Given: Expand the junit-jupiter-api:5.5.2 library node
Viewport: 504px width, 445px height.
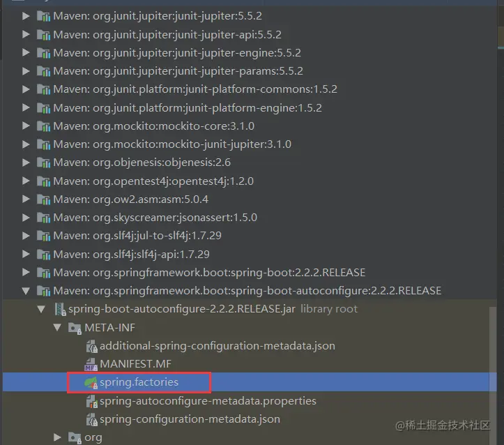Looking at the screenshot, I should click(26, 34).
